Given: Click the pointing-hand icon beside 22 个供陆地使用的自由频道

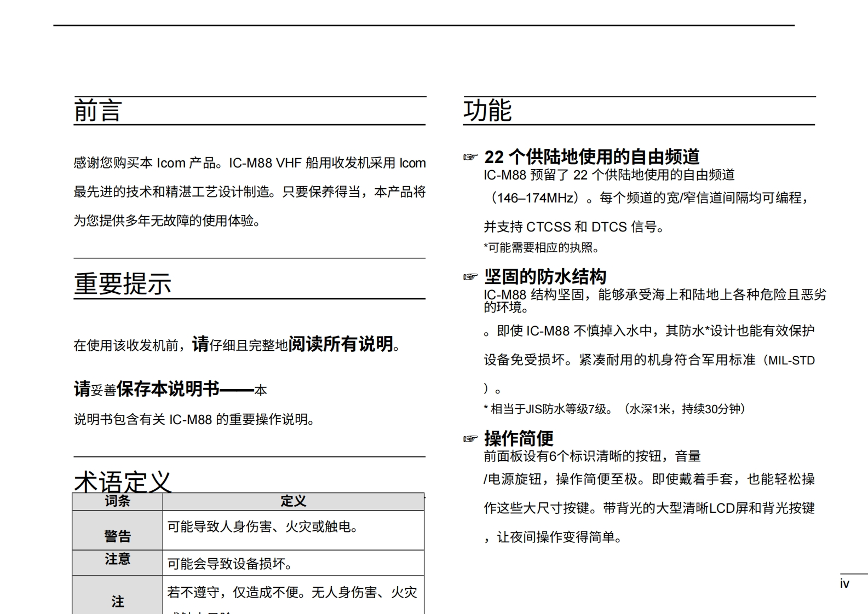Looking at the screenshot, I should pyautogui.click(x=470, y=158).
